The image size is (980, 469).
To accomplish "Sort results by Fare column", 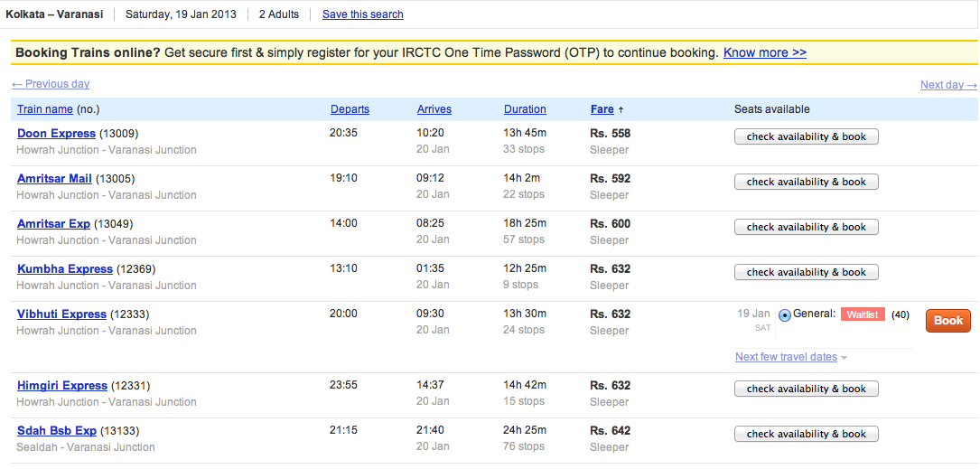I will [x=602, y=109].
